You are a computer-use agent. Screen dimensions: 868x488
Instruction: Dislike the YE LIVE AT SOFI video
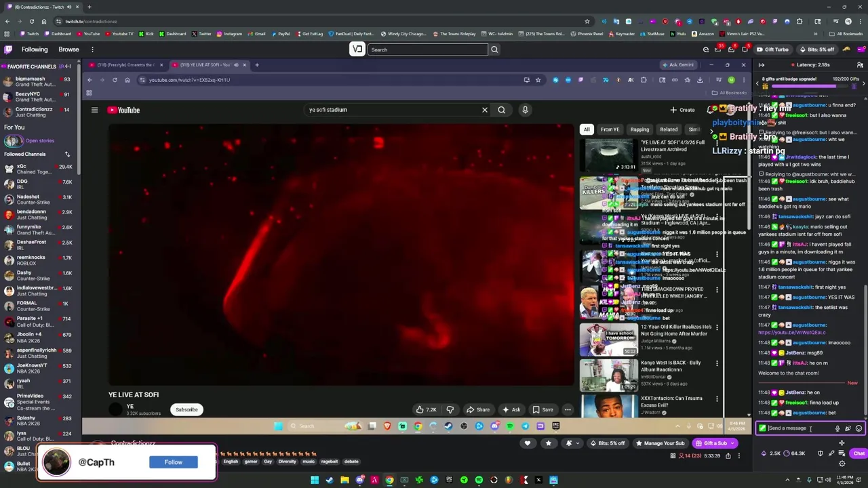coord(450,409)
